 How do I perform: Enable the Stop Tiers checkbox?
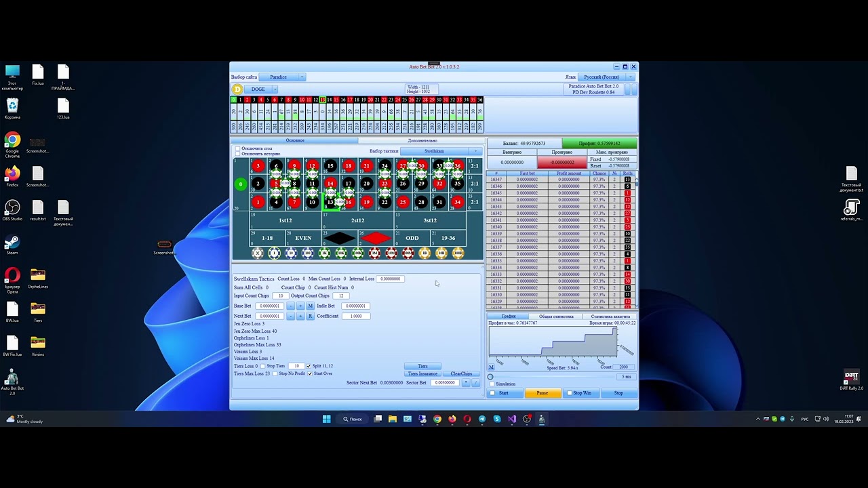coord(263,366)
